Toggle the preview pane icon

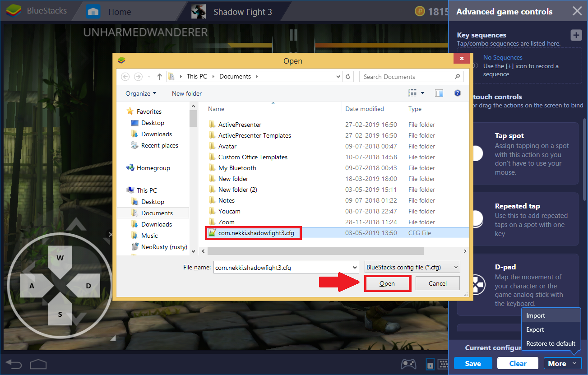click(x=439, y=93)
